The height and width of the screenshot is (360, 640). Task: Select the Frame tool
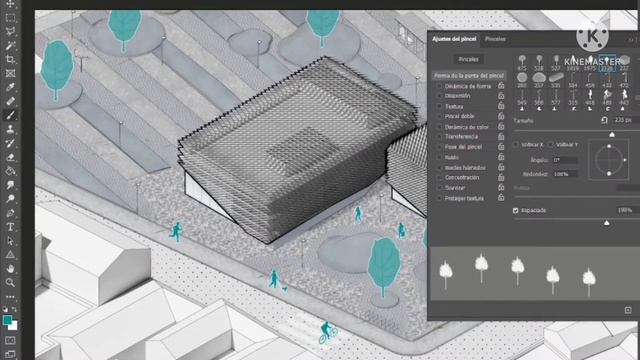[10, 73]
